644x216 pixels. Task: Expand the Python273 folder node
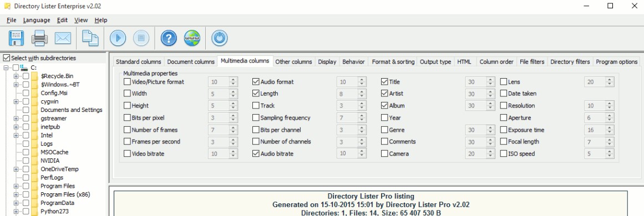(x=16, y=212)
